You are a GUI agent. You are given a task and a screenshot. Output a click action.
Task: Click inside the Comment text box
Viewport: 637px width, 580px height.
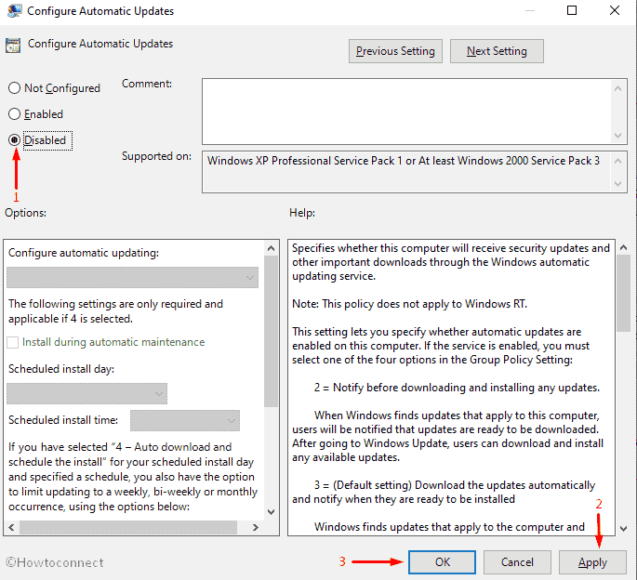point(406,112)
